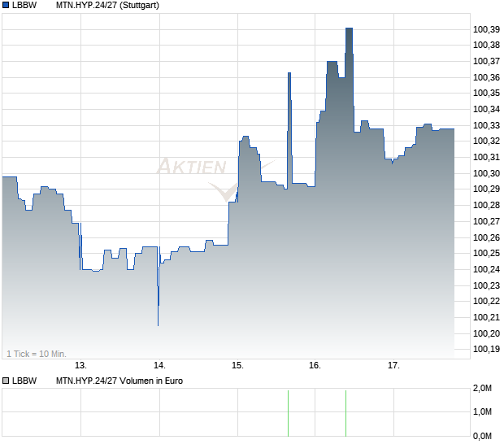Image resolution: width=504 pixels, height=444 pixels.
Task: Click the grey volume legend color square
Action: 6,381
